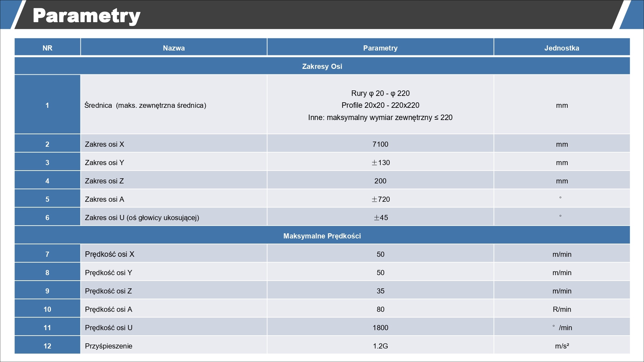Click the Zakresy Osi section header
This screenshot has width=644, height=362.
(x=322, y=66)
